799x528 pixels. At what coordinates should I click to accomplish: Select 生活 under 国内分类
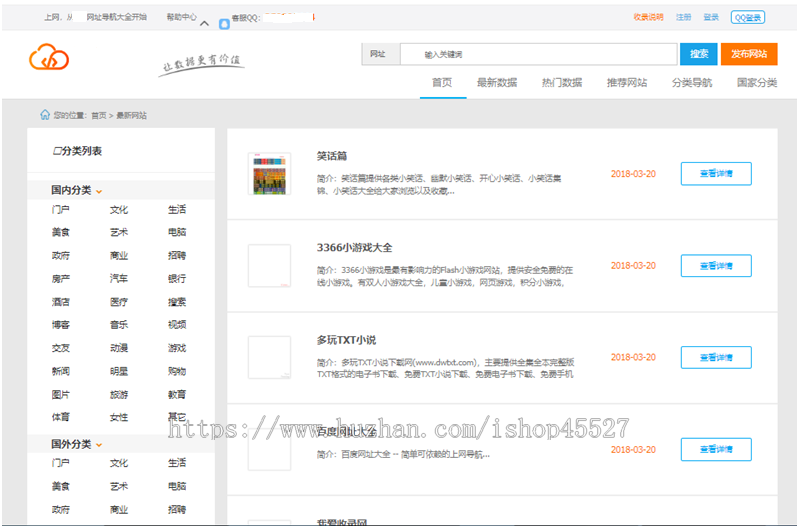(177, 209)
